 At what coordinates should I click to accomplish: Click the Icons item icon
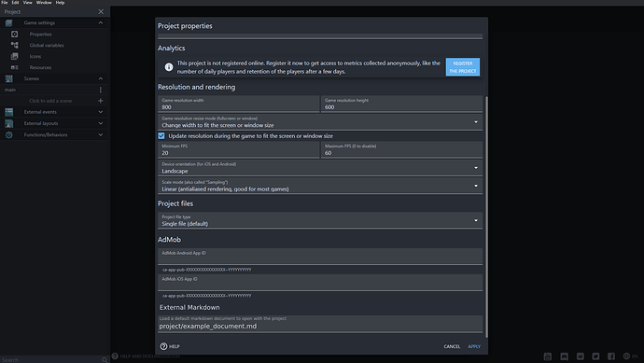pos(14,56)
